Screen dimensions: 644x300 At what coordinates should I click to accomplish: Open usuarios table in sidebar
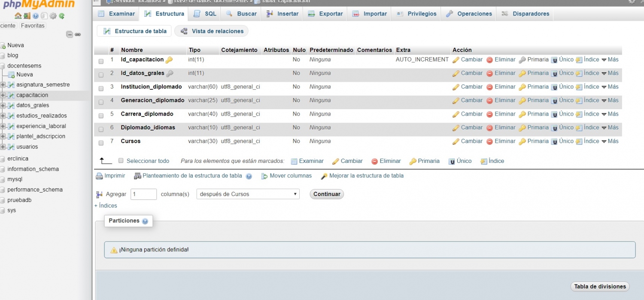pos(27,147)
